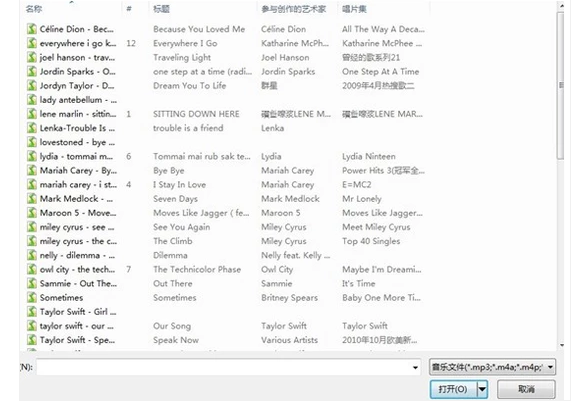Sort by the 唱片集 column header
The width and height of the screenshot is (572, 408).
coord(354,9)
